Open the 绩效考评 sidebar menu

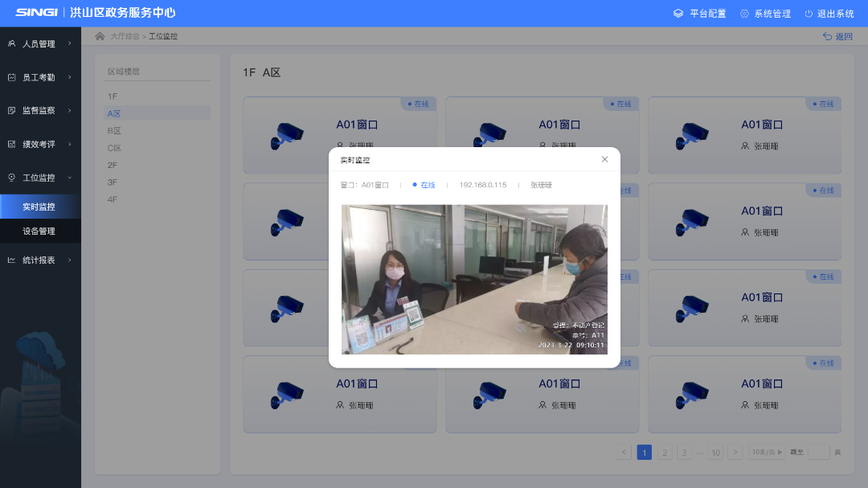(40, 145)
